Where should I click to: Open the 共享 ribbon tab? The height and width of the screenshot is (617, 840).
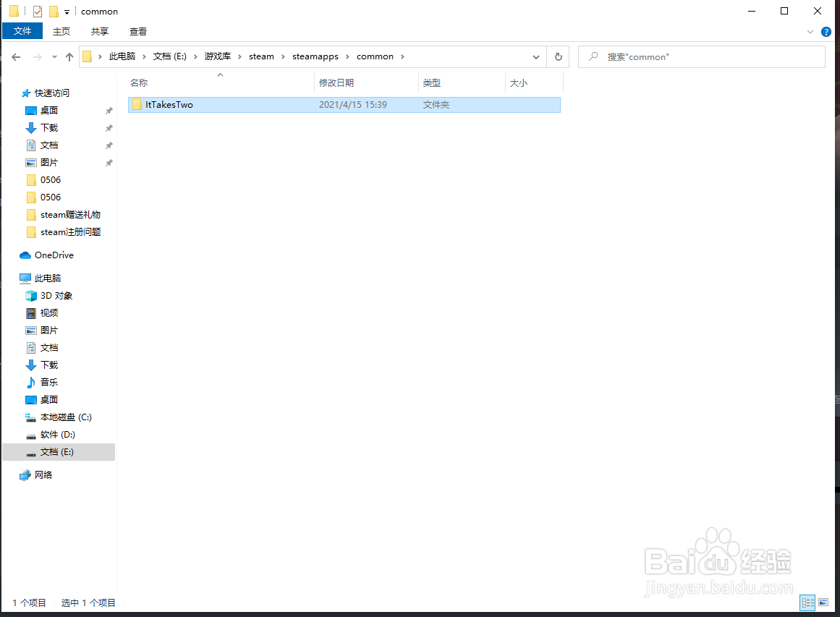(x=100, y=32)
